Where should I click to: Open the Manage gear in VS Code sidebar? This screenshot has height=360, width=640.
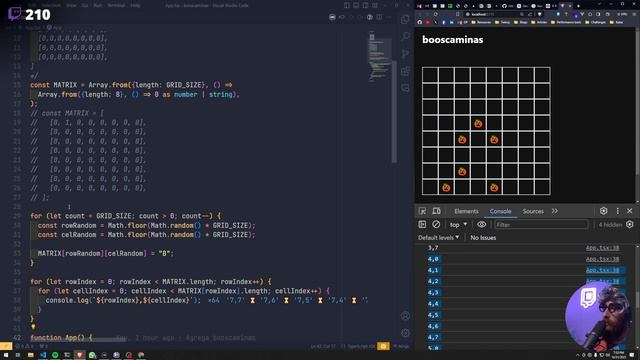[405, 333]
